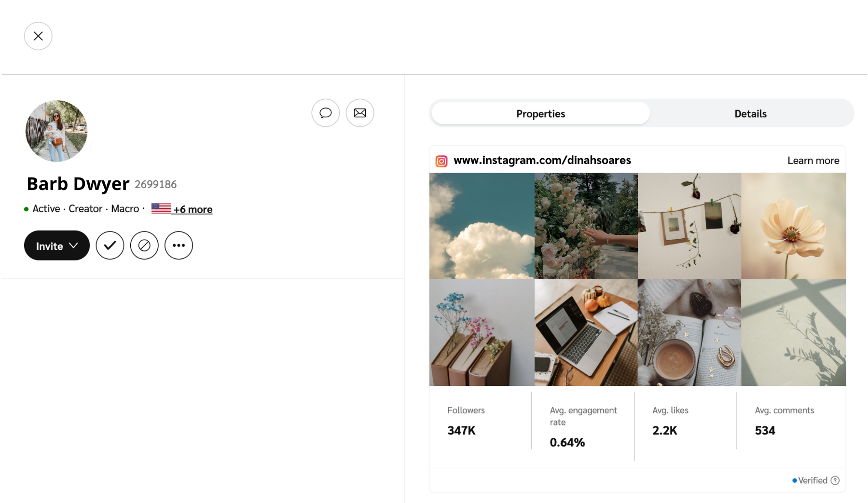Expand the +6 more countries link
Viewport: 868px width, 503px height.
(193, 209)
